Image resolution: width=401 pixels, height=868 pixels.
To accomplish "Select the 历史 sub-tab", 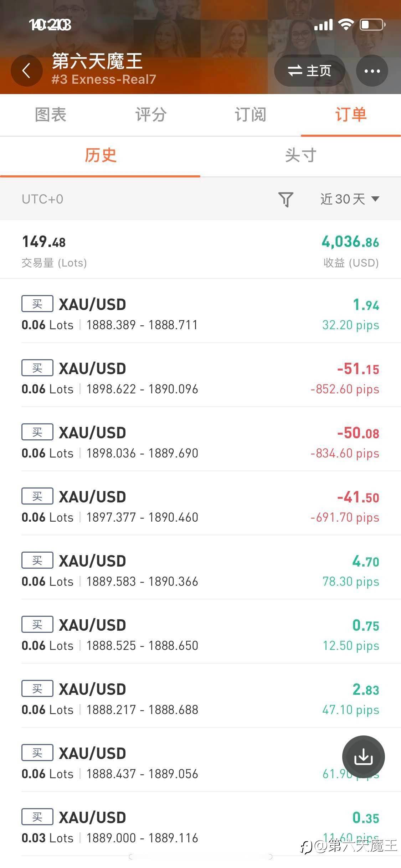I will pos(100,156).
